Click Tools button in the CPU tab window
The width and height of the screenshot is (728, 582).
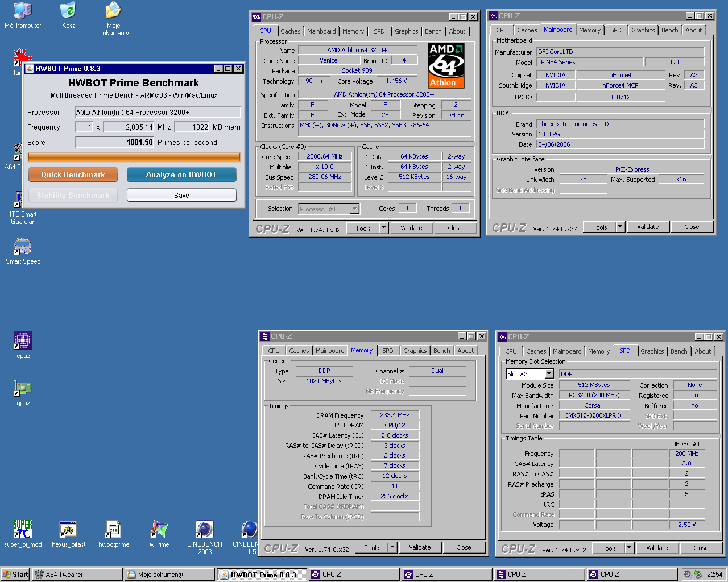(363, 228)
